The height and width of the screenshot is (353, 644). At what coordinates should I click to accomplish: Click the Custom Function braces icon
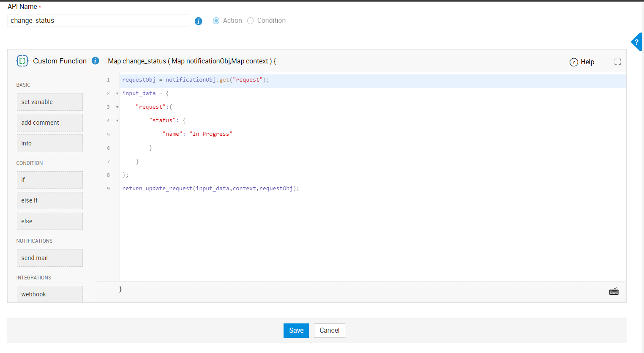point(22,61)
